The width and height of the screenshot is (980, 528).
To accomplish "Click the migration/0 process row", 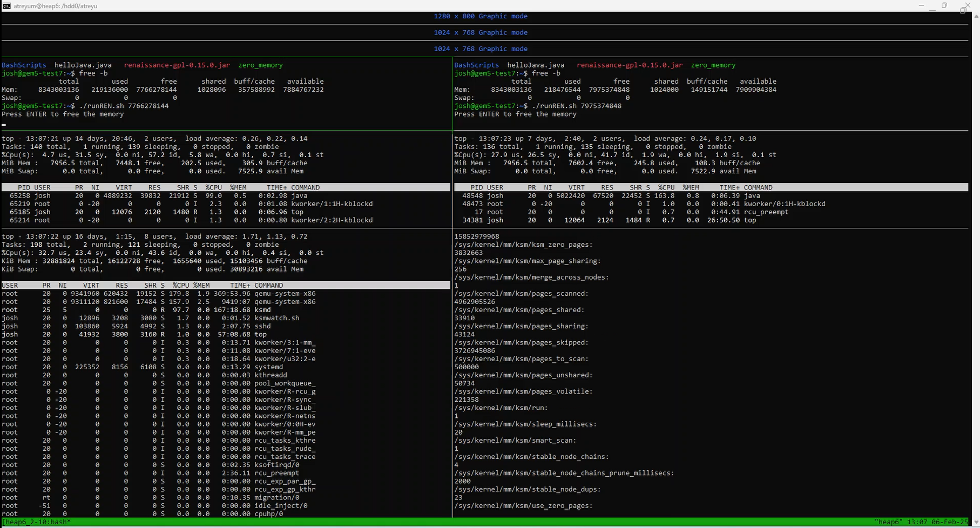I will (226, 497).
